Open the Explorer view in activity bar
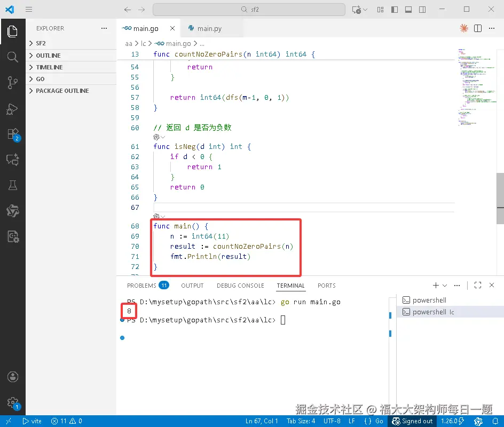 pos(12,31)
